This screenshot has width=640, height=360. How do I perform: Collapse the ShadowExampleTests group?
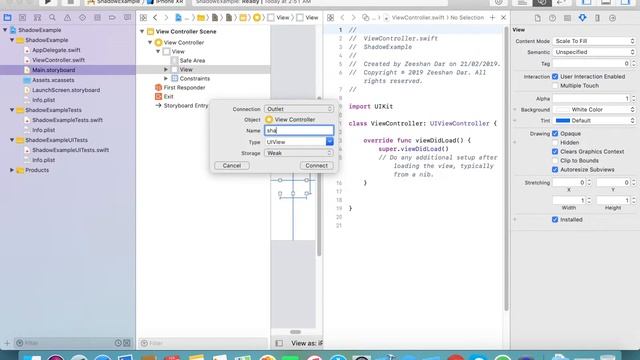(x=12, y=110)
